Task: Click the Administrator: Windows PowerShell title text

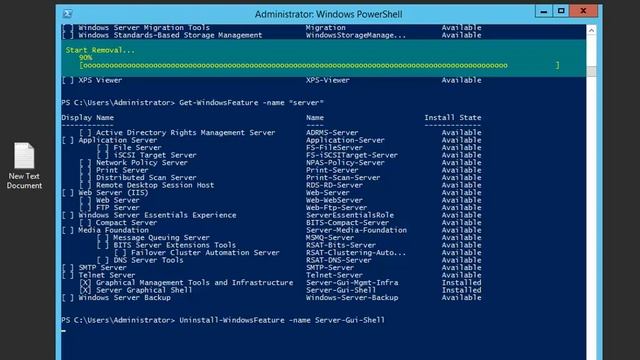Action: point(329,14)
